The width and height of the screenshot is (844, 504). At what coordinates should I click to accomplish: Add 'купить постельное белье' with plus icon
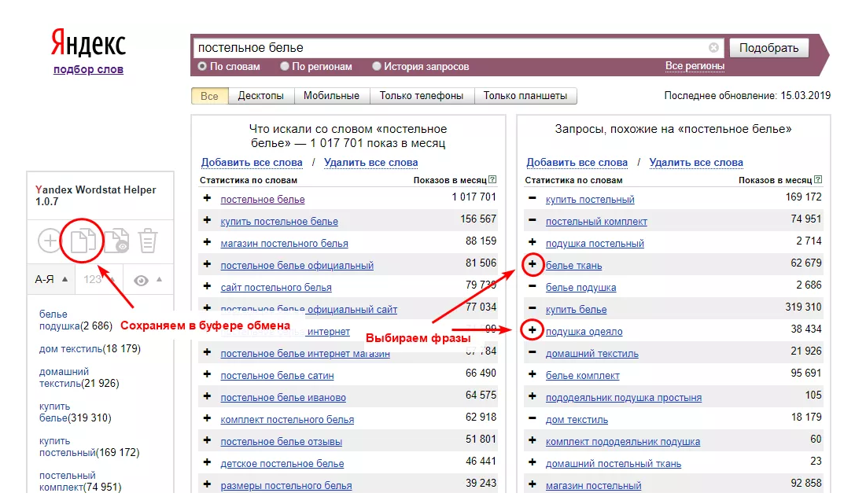click(x=207, y=220)
